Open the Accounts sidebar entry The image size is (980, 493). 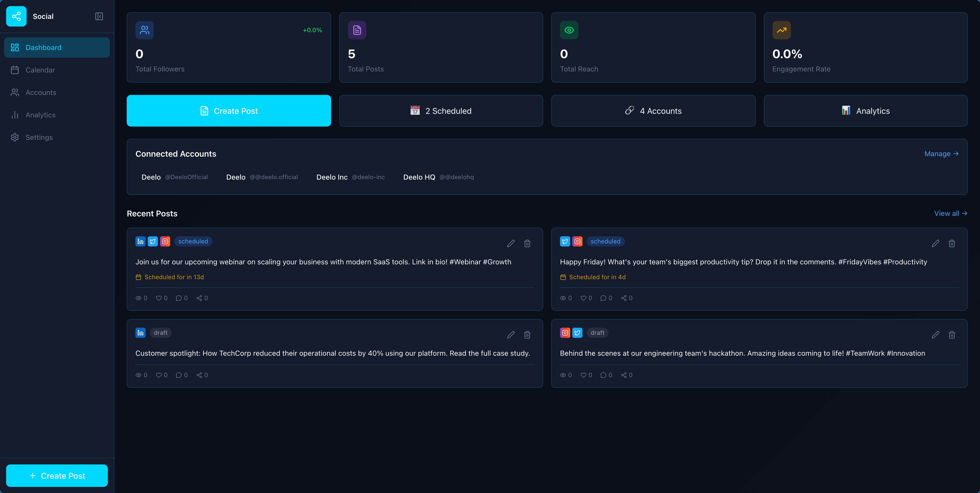pos(40,92)
